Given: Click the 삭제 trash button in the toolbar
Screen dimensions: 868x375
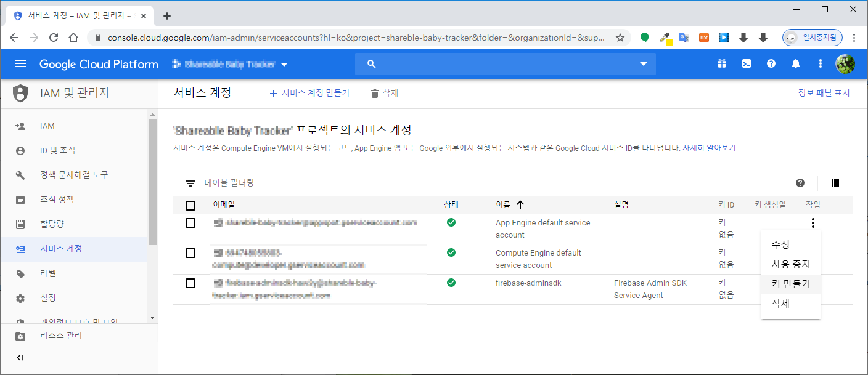Looking at the screenshot, I should [x=384, y=93].
